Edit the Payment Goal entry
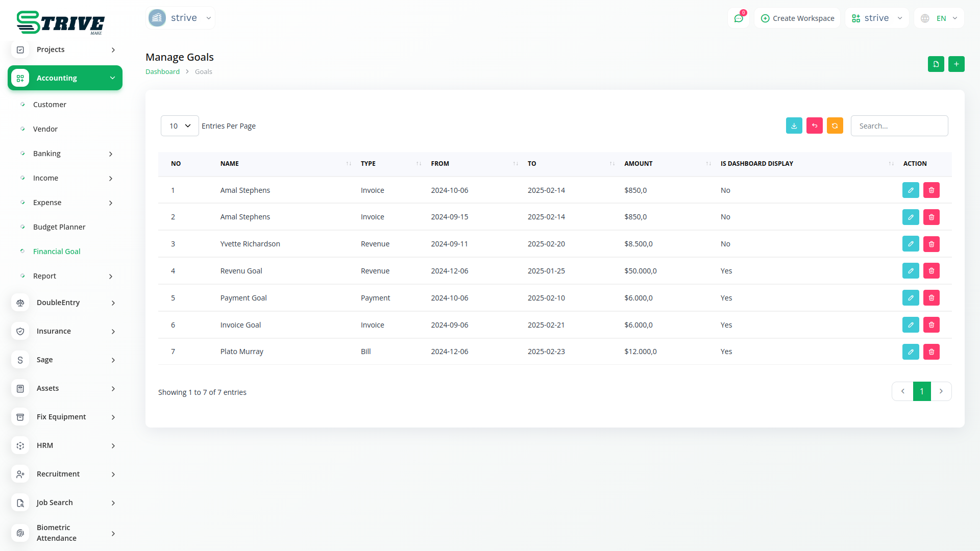The width and height of the screenshot is (980, 551). tap(910, 298)
